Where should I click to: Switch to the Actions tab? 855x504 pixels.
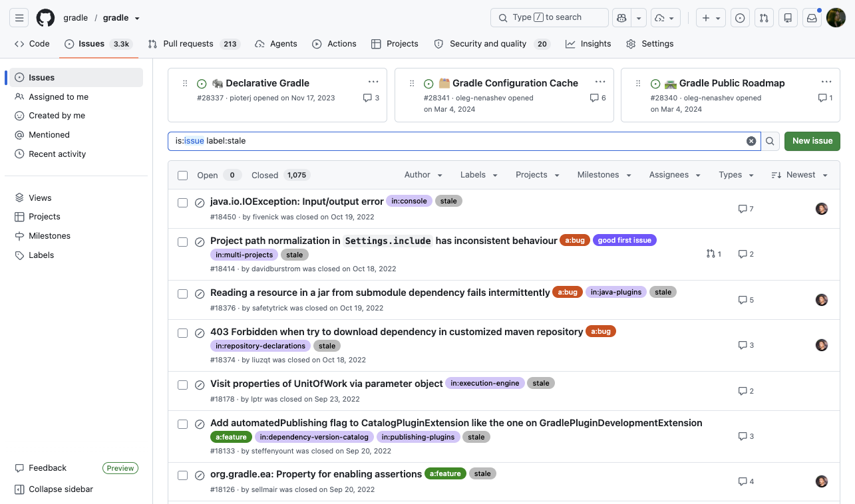pos(334,44)
